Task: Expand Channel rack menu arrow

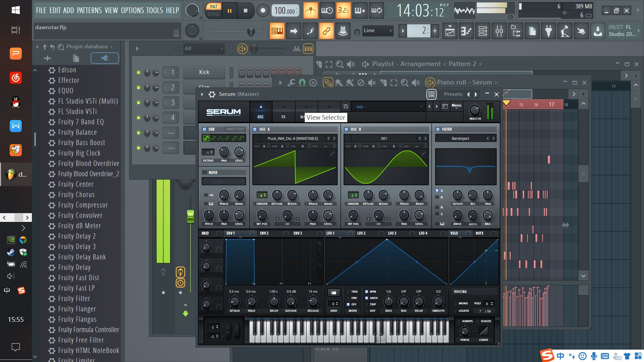Action: click(x=137, y=49)
